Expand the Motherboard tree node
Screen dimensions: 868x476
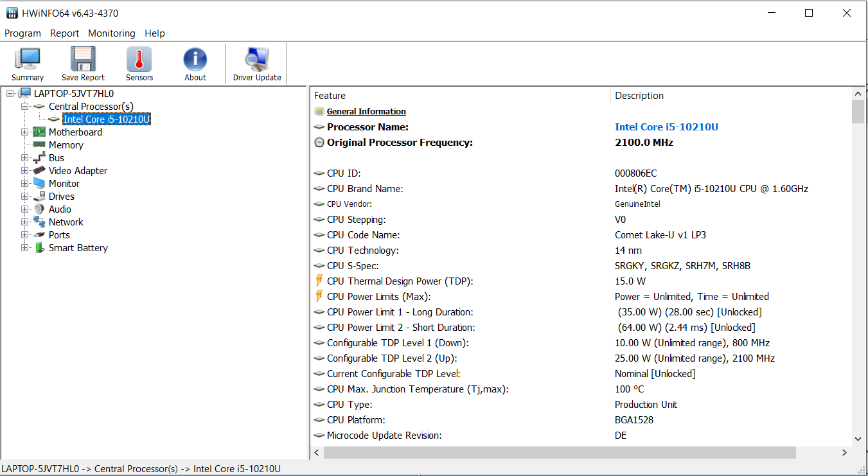(x=25, y=132)
